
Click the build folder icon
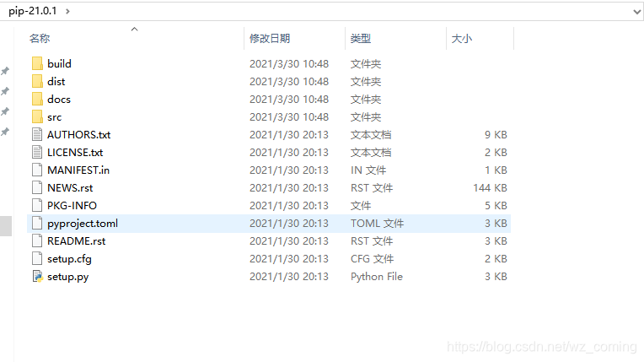pyautogui.click(x=37, y=64)
